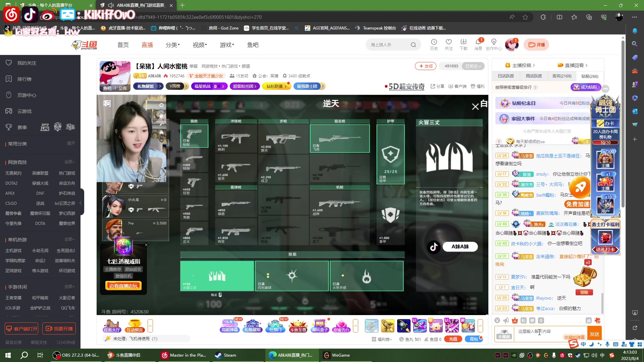Click the 下载 download icon
Screen dimensions: 644x362
(x=463, y=44)
